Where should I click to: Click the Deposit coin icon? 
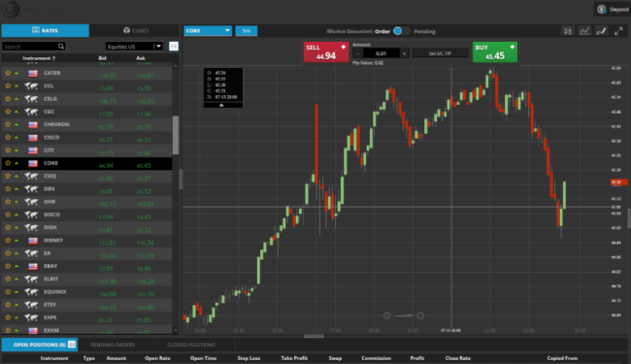coord(602,10)
